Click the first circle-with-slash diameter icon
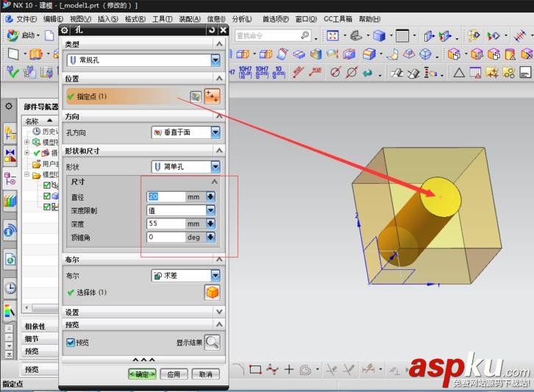 [x=335, y=72]
